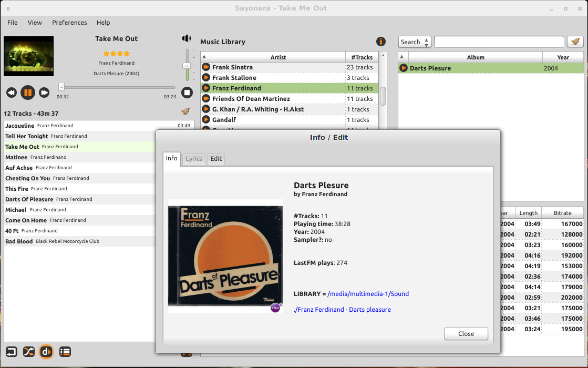Click the now-playing cover art thumbnail
The image size is (588, 368).
tap(28, 56)
